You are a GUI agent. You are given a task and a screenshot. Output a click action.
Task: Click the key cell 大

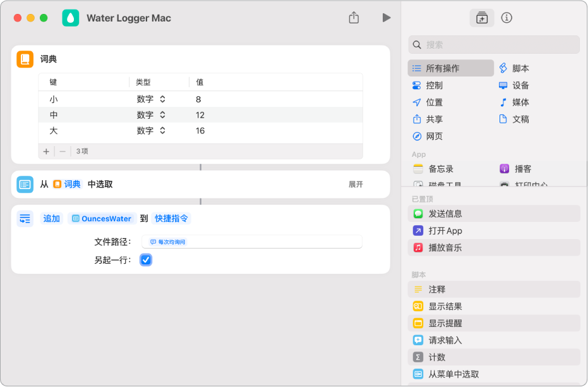[54, 131]
